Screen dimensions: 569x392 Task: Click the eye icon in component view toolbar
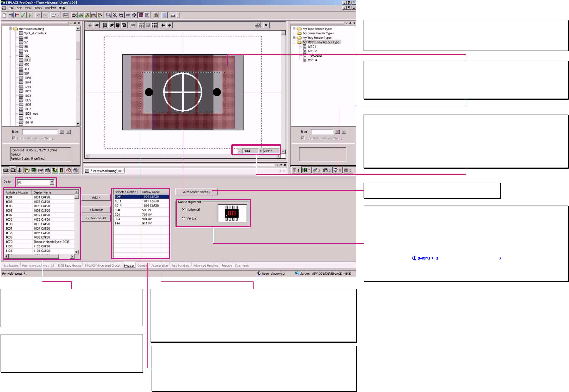pyautogui.click(x=96, y=25)
